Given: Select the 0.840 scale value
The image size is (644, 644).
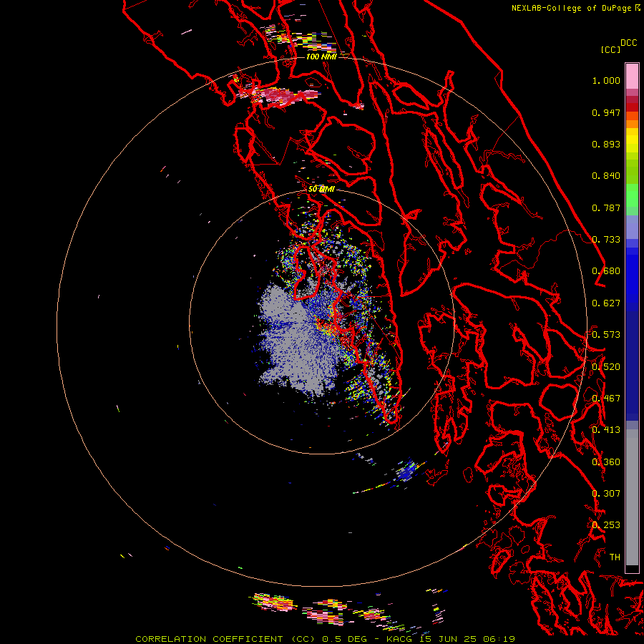Looking at the screenshot, I should [x=606, y=176].
